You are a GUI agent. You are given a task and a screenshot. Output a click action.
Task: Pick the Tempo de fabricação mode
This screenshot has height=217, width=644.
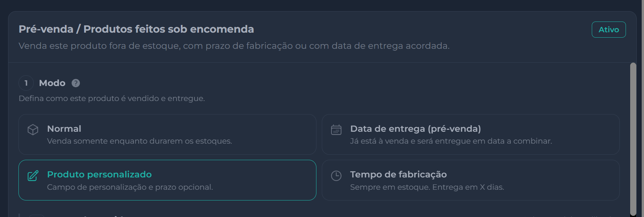pyautogui.click(x=470, y=180)
